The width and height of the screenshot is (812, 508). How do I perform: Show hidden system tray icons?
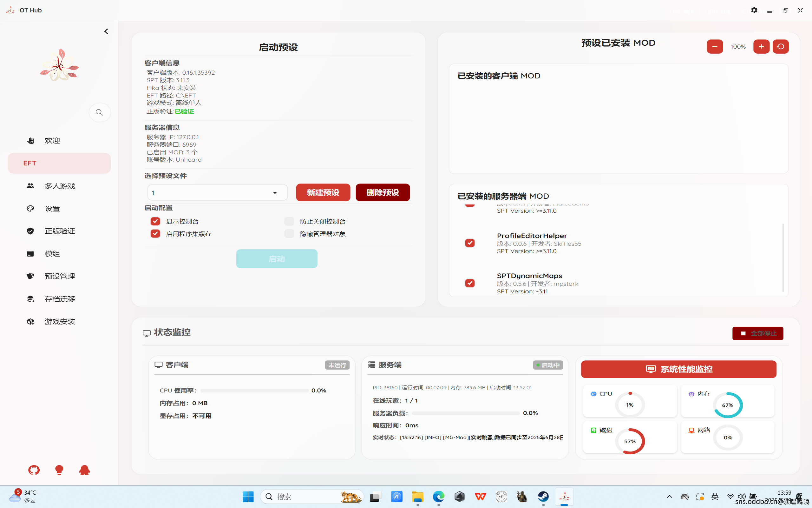669,497
